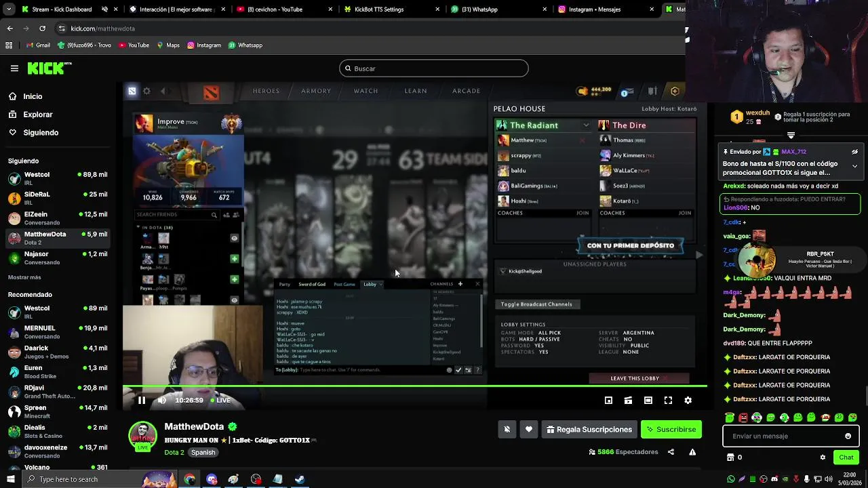
Task: Open Steam in the taskbar
Action: point(299,479)
